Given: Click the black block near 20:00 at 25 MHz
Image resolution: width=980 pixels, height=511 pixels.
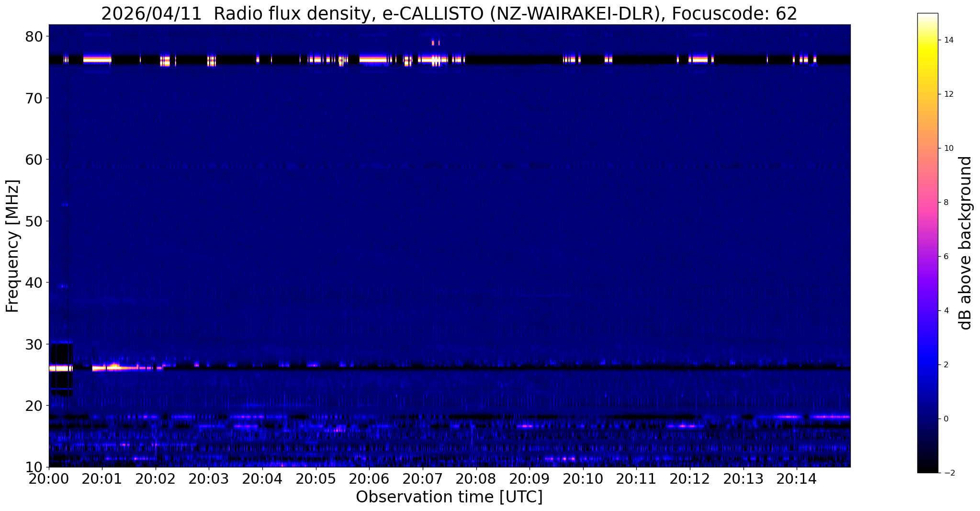Looking at the screenshot, I should 61,381.
